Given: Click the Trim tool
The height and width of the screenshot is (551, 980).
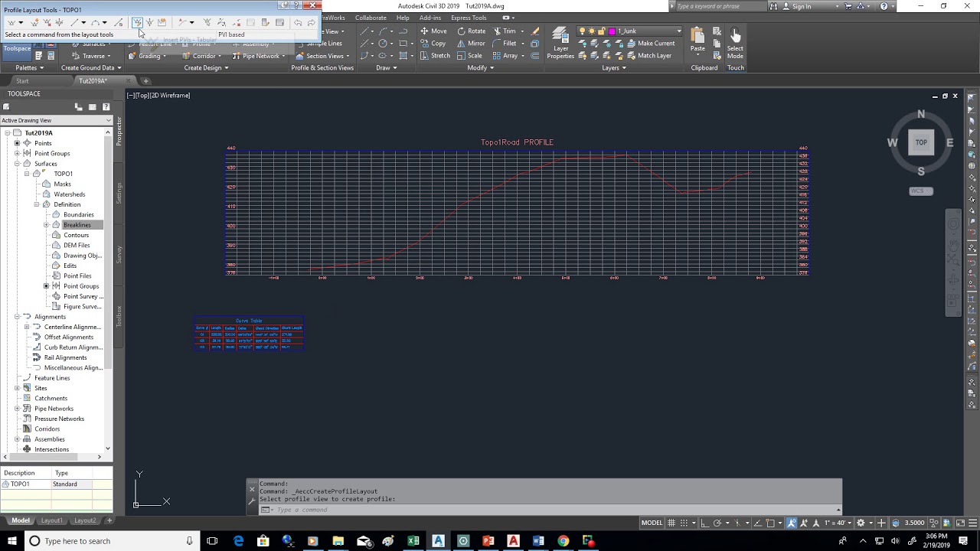Looking at the screenshot, I should point(505,31).
